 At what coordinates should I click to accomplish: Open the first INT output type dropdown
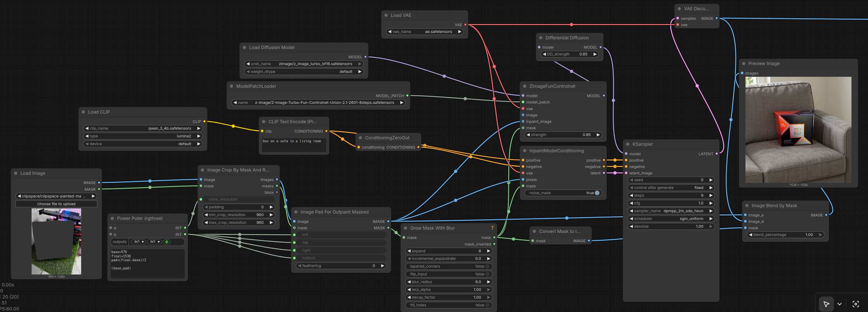(138, 242)
